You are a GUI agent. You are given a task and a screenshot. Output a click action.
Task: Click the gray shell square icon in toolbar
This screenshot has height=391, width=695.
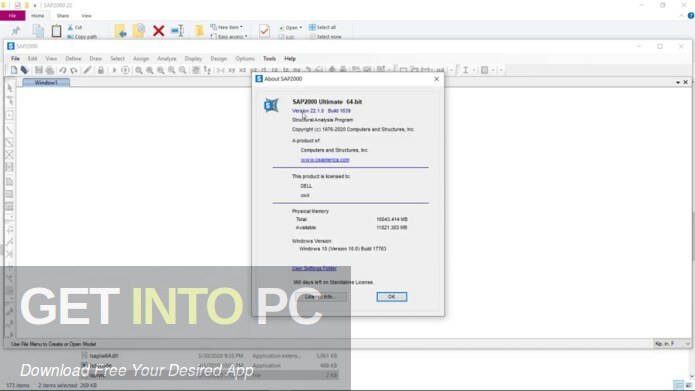click(x=484, y=70)
